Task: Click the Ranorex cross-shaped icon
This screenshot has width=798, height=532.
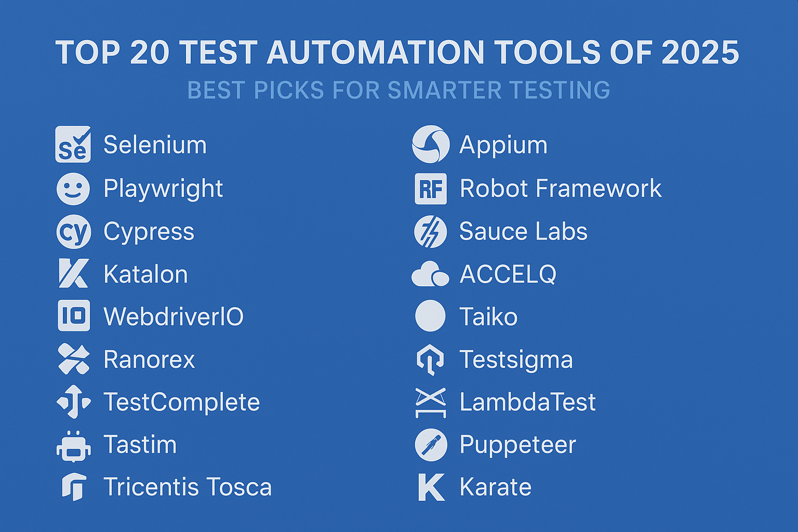Action: click(74, 359)
